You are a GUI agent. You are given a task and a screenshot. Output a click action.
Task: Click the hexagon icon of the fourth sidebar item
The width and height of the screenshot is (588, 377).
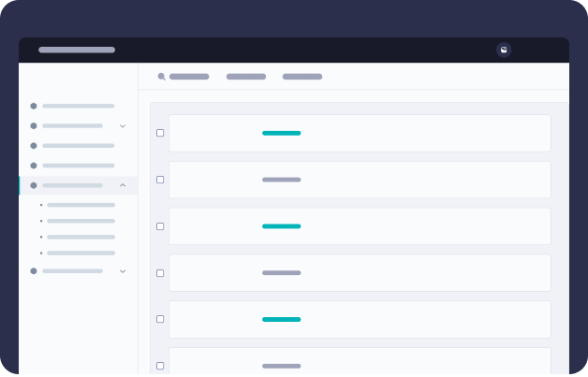(34, 166)
